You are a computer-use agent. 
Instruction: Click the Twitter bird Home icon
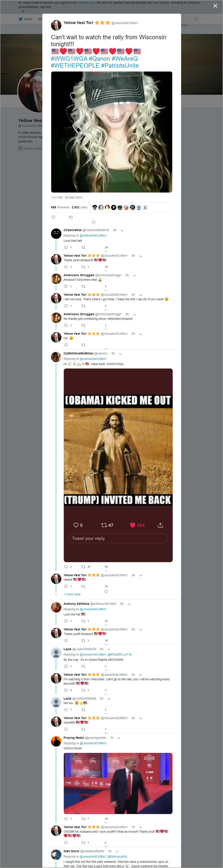click(x=21, y=19)
